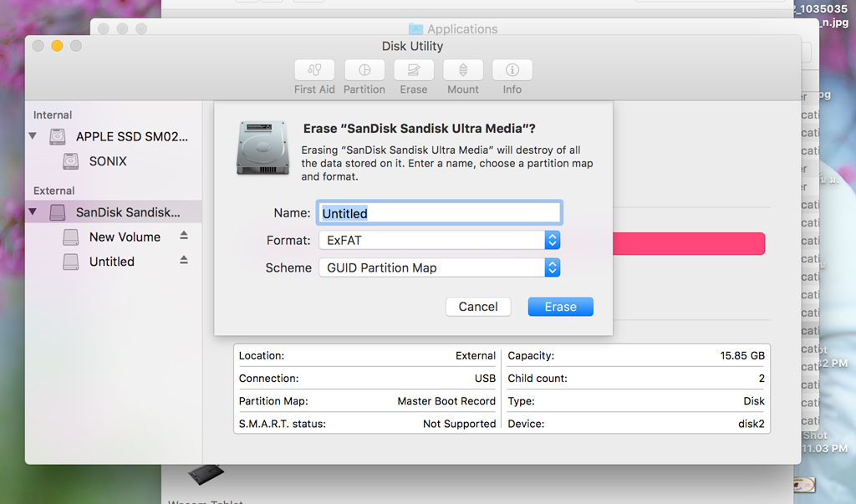
Task: Collapse the APPLE SSD disclosure triangle
Action: pos(33,136)
